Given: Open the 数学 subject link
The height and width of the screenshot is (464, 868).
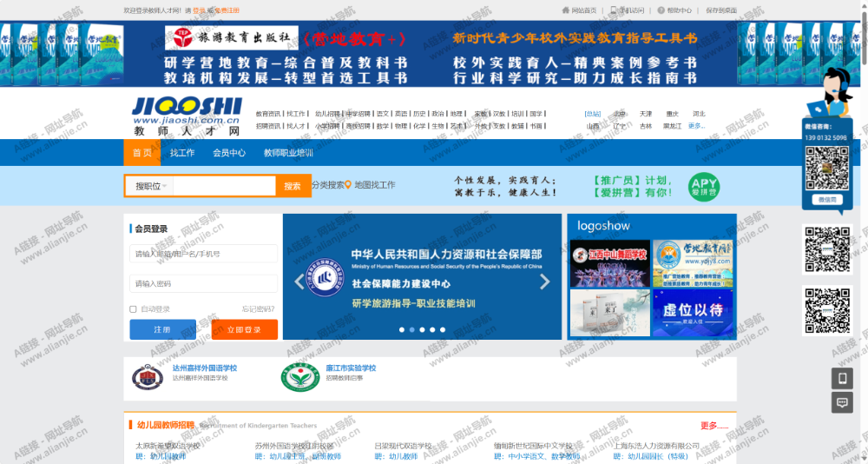Looking at the screenshot, I should 383,126.
